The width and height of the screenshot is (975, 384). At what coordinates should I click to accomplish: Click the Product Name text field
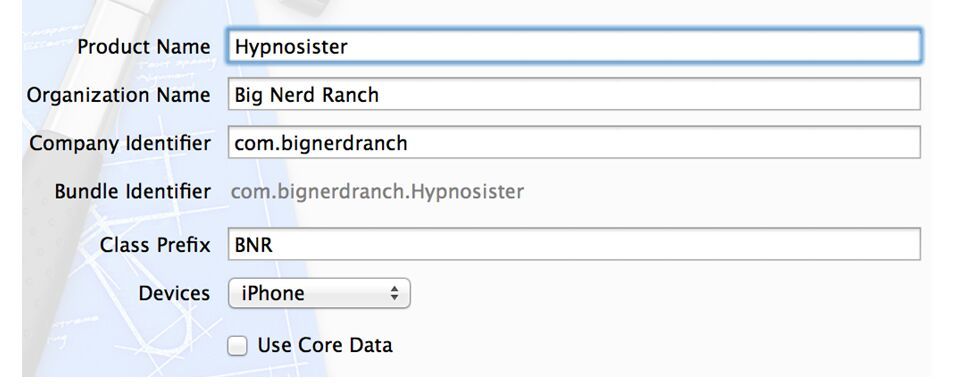coord(574,47)
